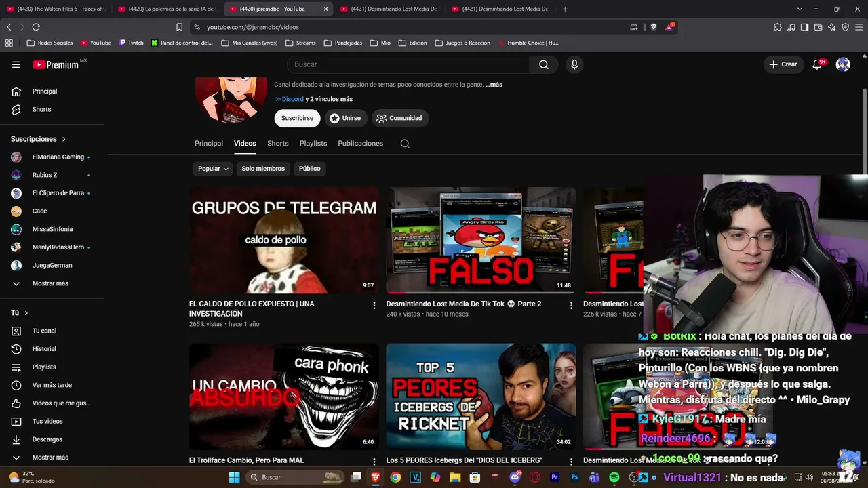Open the Brave Shields icon
Image resolution: width=868 pixels, height=488 pixels.
coord(654,27)
